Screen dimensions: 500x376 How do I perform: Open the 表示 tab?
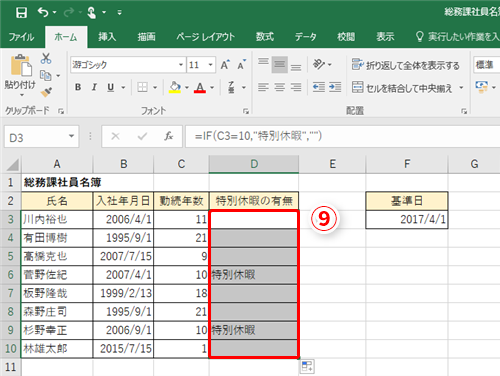[x=385, y=37]
